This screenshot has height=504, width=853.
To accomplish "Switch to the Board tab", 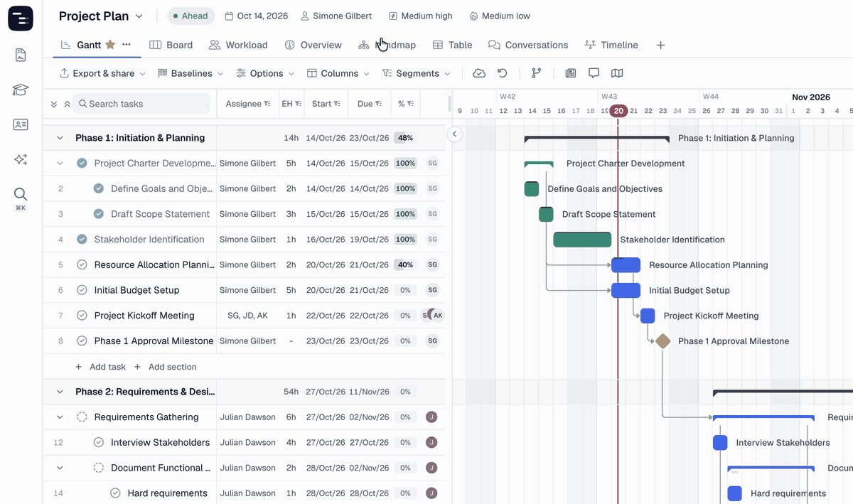I will pyautogui.click(x=171, y=45).
